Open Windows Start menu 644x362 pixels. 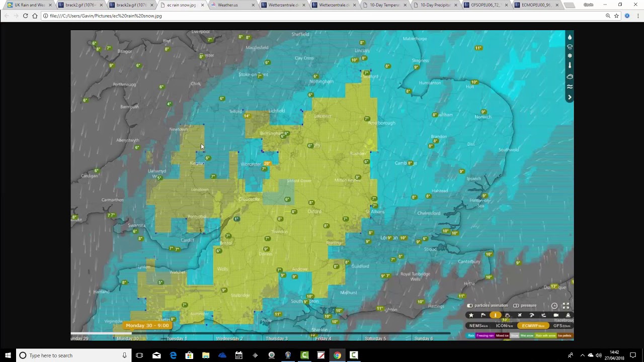tap(8, 355)
